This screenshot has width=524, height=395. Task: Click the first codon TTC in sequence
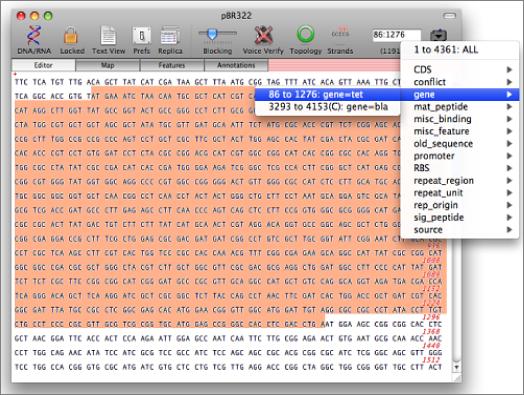pyautogui.click(x=21, y=82)
